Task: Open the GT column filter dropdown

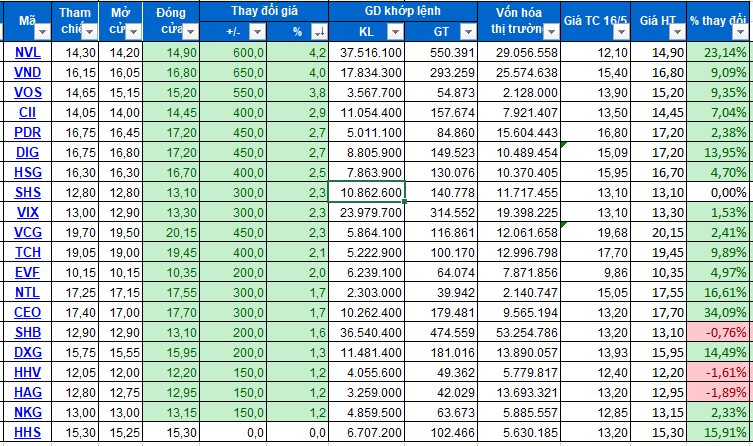Action: [468, 32]
